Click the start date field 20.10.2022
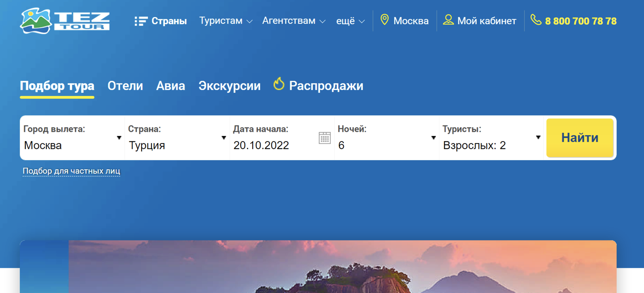Viewport: 644px width, 293px height. 261,145
